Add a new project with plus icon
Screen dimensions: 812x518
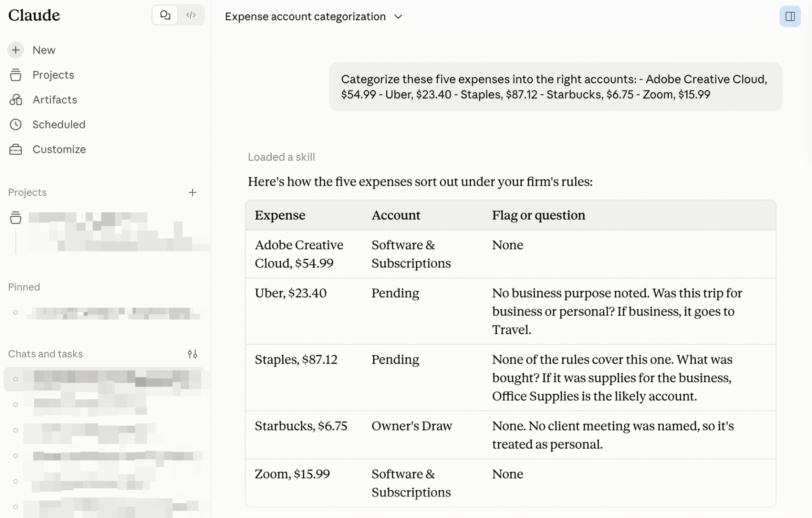[x=192, y=192]
